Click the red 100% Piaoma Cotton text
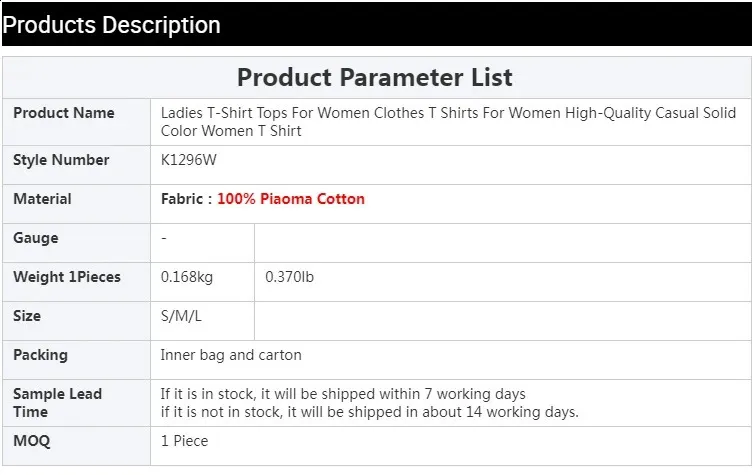 (291, 199)
